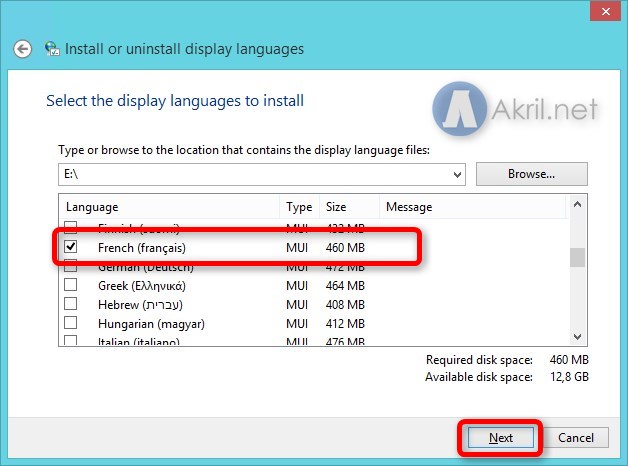This screenshot has width=628, height=466.
Task: Click the 460 MB size in French row
Action: tap(345, 248)
